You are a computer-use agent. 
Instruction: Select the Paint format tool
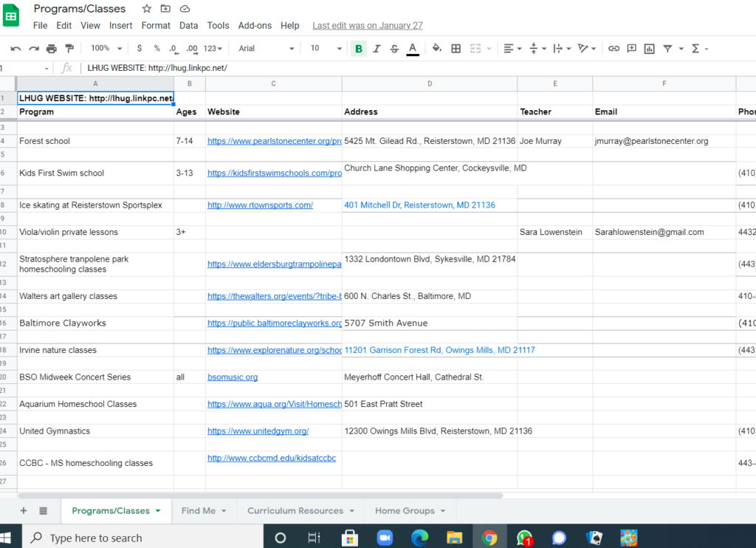(69, 48)
